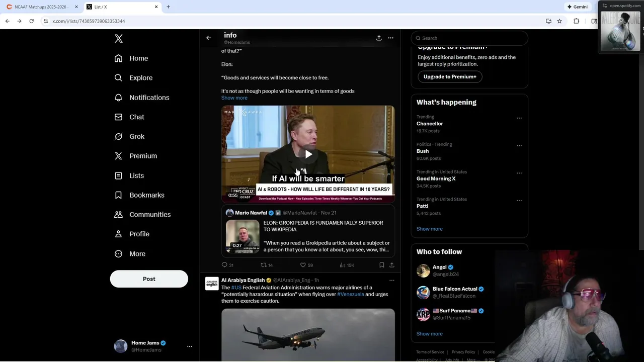The width and height of the screenshot is (644, 362).
Task: Click the Al Arabiya English name
Action: [243, 280]
